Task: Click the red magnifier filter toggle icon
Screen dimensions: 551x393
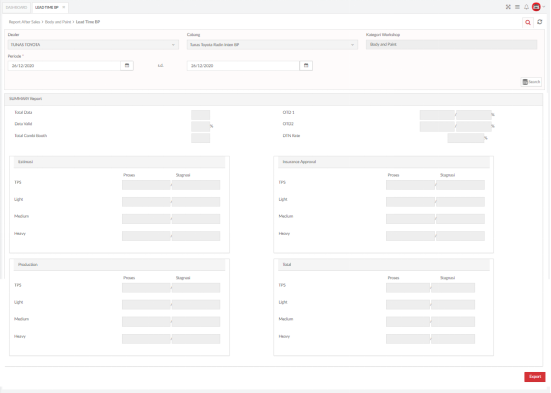Action: point(528,22)
